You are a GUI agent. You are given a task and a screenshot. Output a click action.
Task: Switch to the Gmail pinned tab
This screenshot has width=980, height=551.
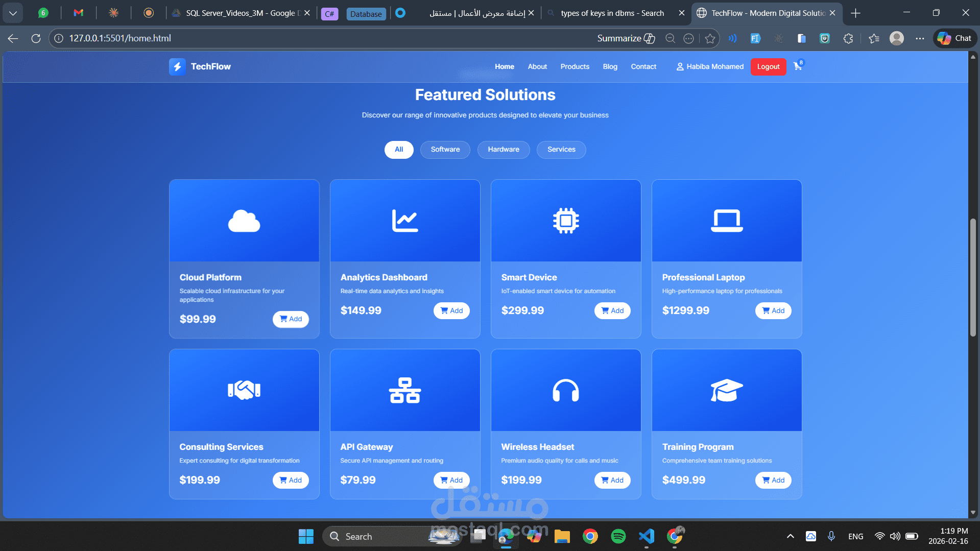point(78,13)
